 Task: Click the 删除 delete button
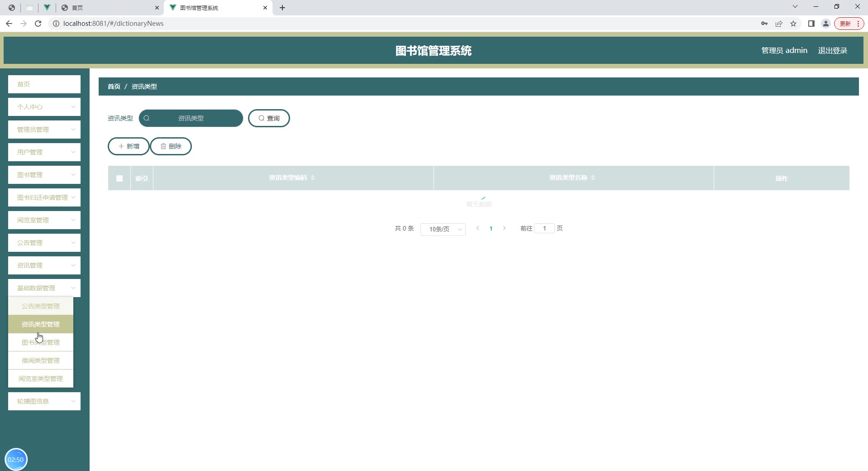(x=171, y=146)
